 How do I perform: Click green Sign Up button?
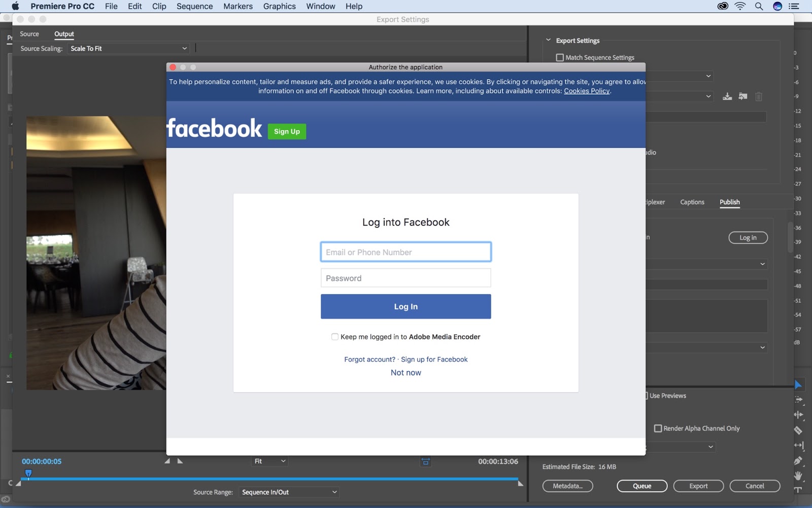tap(287, 131)
